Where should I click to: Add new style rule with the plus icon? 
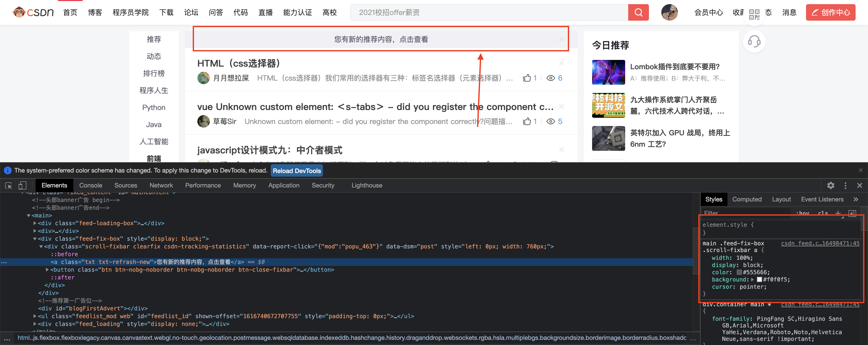click(839, 213)
